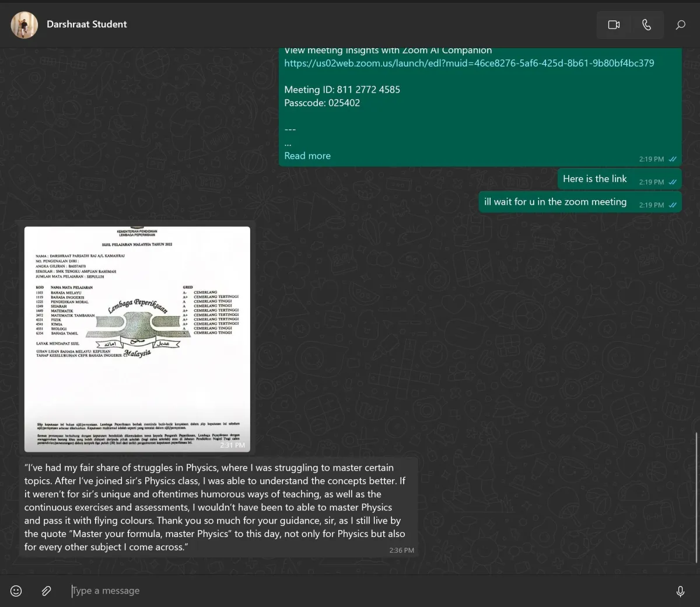Click read receipt ticks on 'Here is the link'
The width and height of the screenshot is (700, 607).
point(673,182)
